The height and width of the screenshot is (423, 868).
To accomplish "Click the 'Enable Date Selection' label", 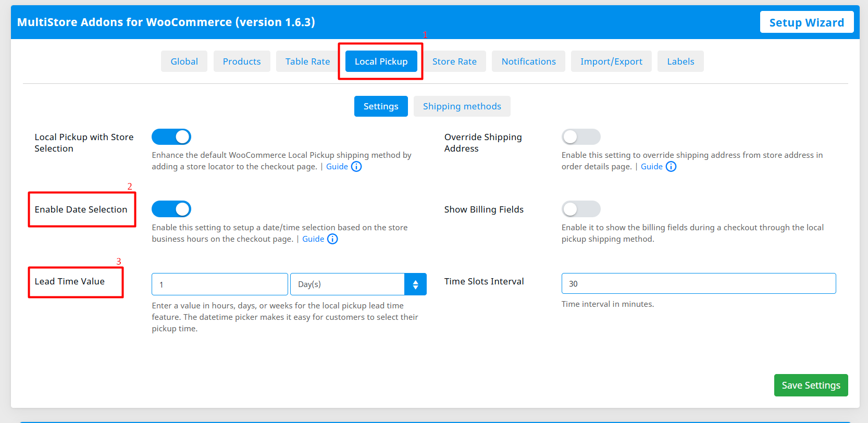I will pos(81,209).
